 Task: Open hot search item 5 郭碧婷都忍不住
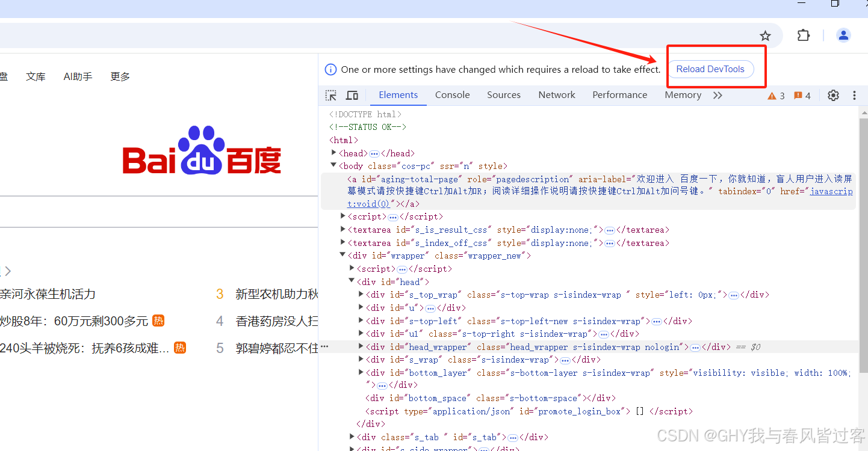pyautogui.click(x=276, y=348)
